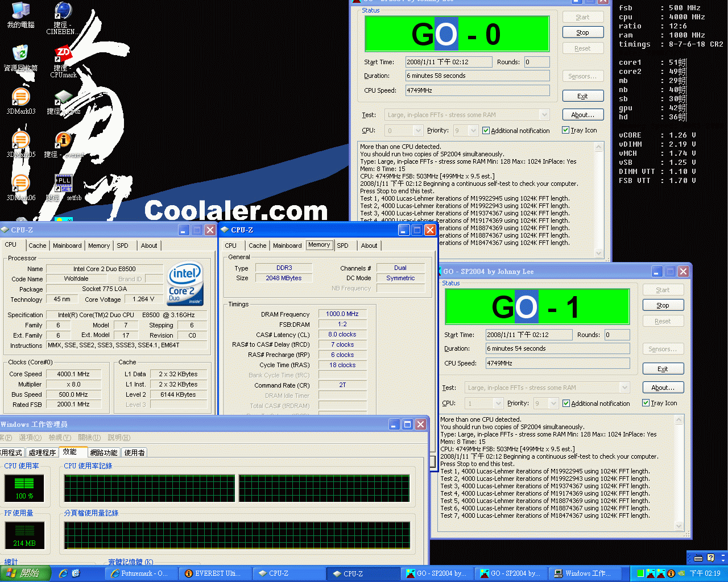
Task: Launch the 3DMark06 desktop shortcut
Action: (20, 188)
